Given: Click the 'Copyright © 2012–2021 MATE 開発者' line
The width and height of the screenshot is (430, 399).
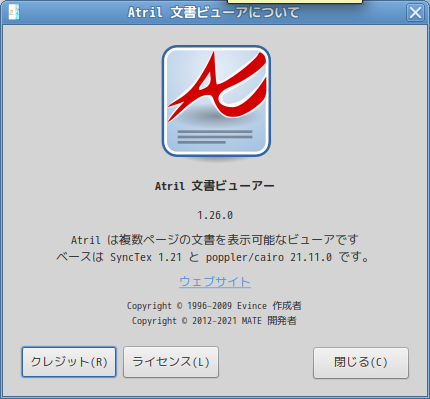Looking at the screenshot, I should tap(214, 321).
